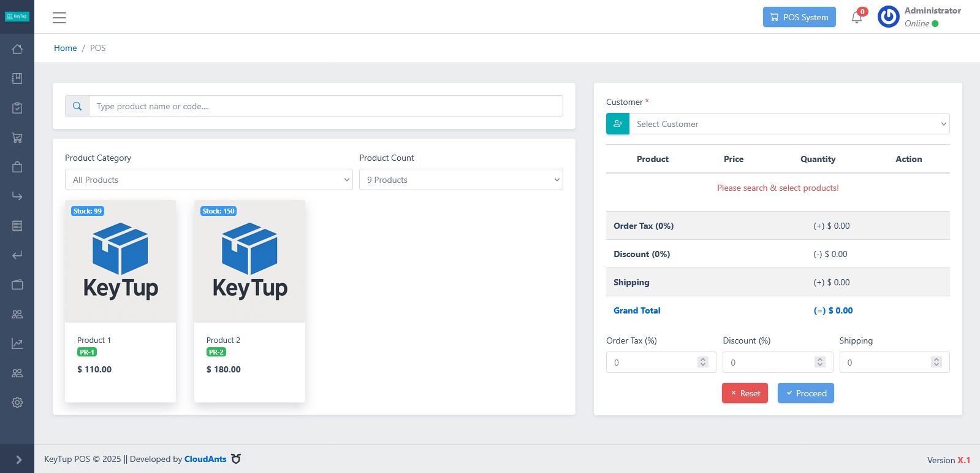980x473 pixels.
Task: Open the people icon just below the wallet icon
Action: [x=17, y=314]
